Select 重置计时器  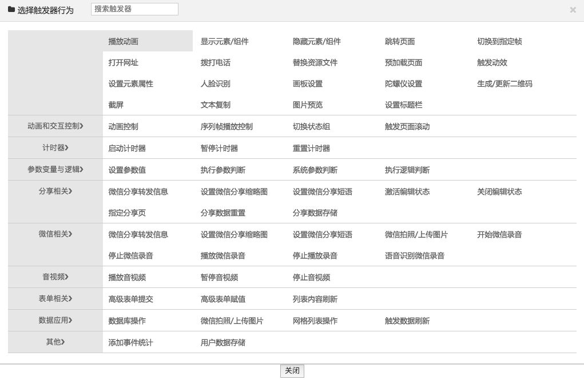(x=311, y=149)
